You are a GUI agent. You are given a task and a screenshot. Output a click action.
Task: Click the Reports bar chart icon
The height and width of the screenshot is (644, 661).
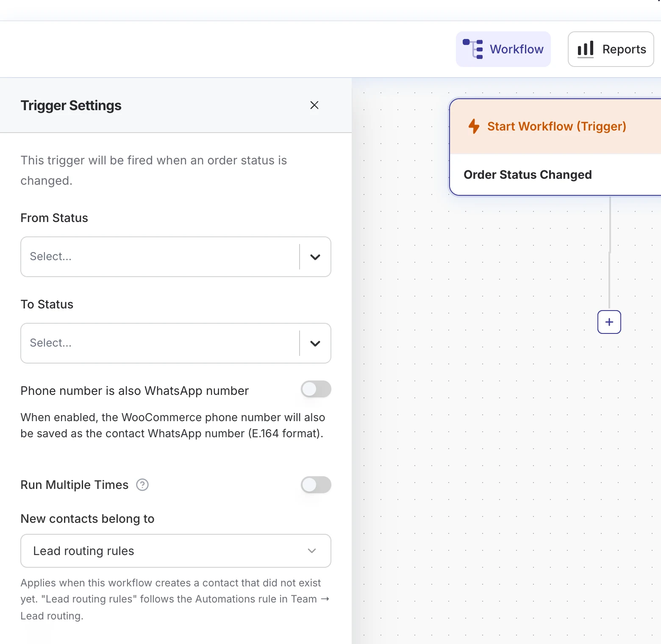click(586, 49)
